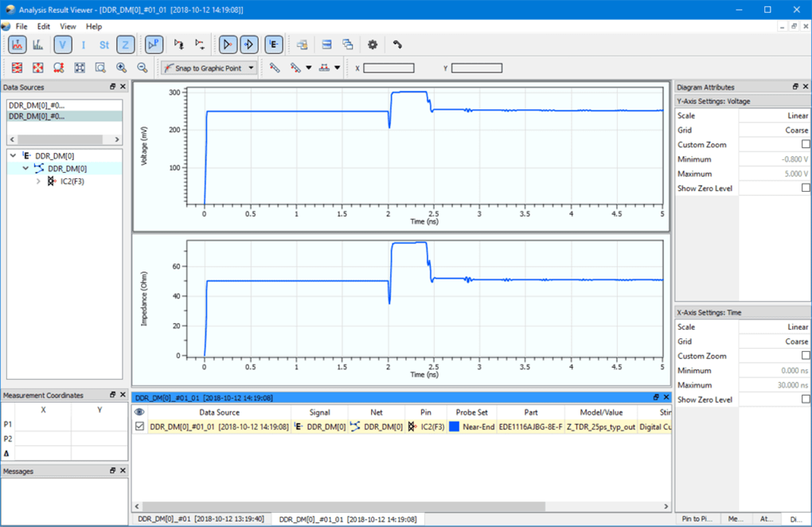Switch to the DDR_DM[0]_#01 results tab
Viewport: 812px width, 527px height.
coord(199,518)
